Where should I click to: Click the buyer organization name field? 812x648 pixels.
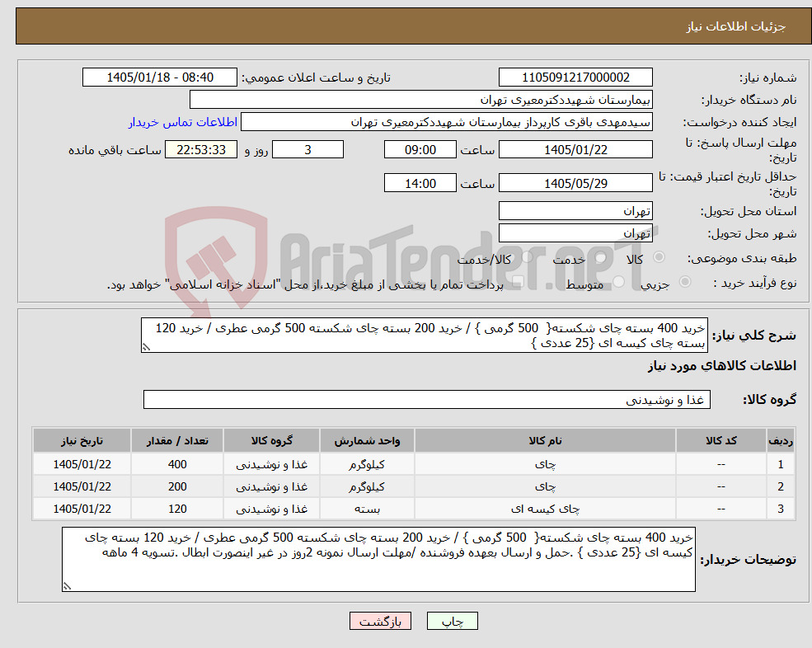[420, 100]
